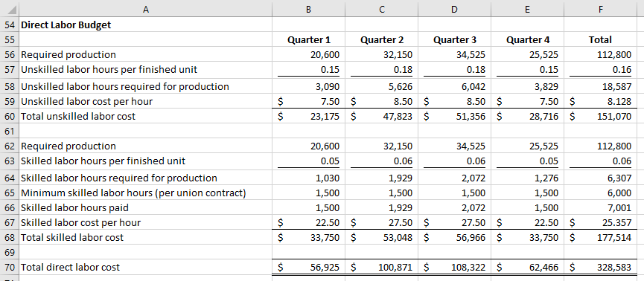
Task: Select Quarter 1 unskilled hours 3,090
Action: pyautogui.click(x=309, y=86)
